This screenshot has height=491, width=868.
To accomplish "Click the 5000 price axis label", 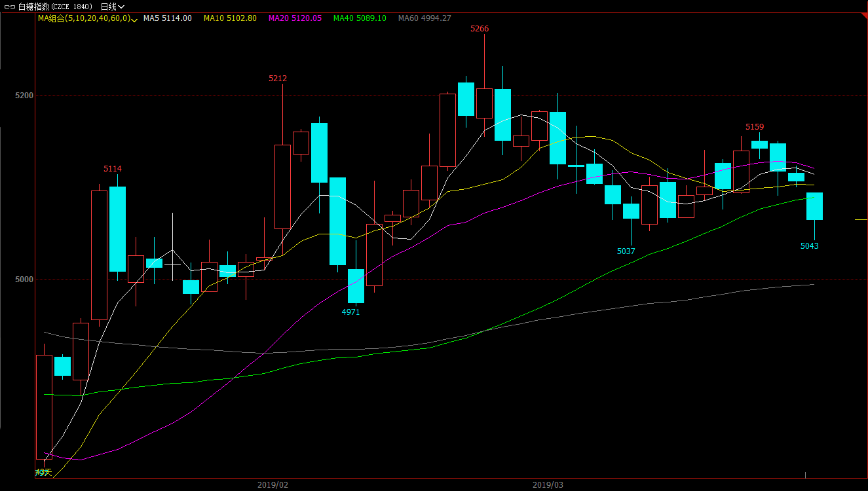I will [24, 280].
